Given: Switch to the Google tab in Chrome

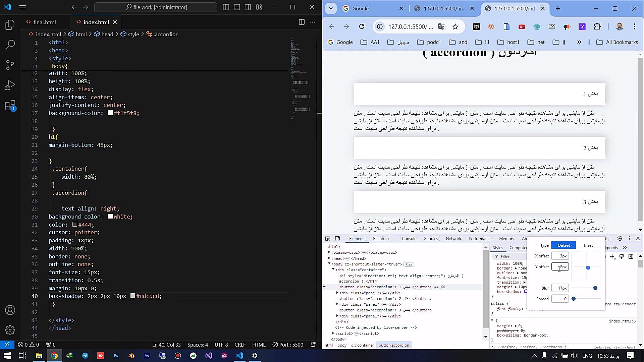Looking at the screenshot, I should tap(373, 8).
